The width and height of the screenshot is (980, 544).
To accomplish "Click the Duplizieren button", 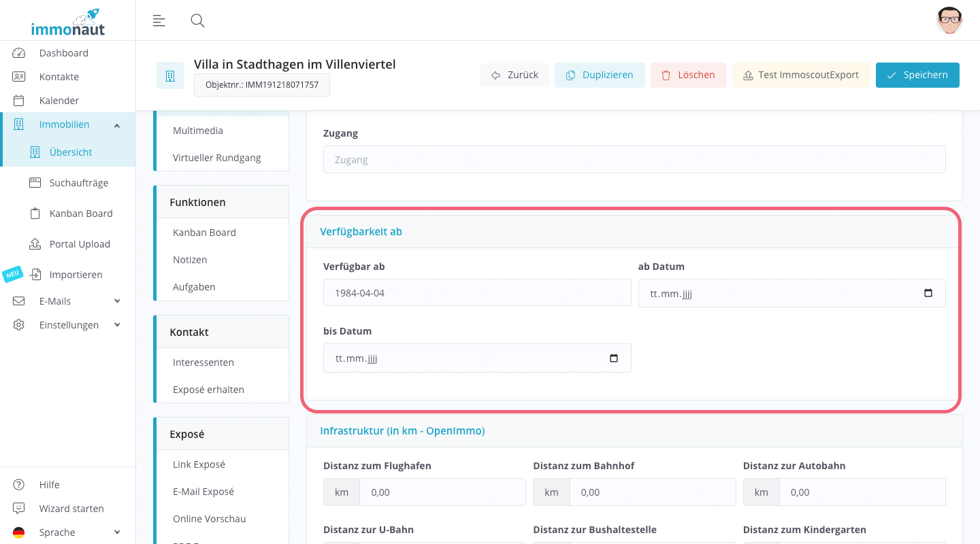I will [600, 75].
